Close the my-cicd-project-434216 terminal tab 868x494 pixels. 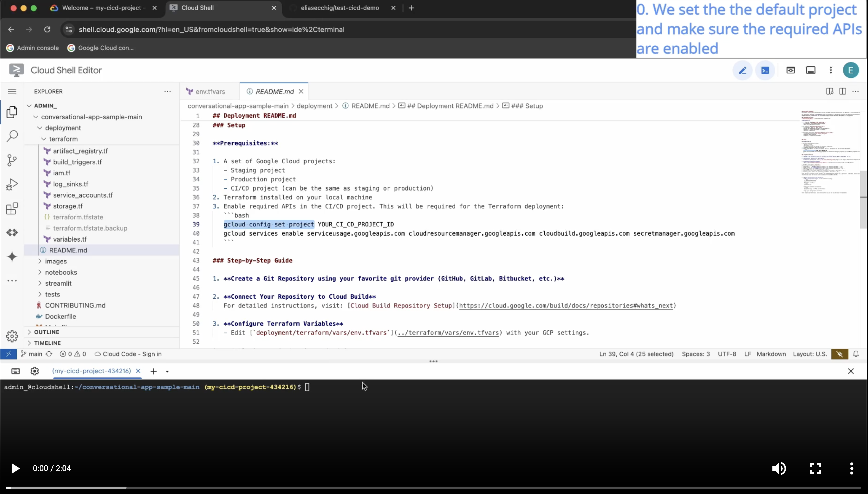138,371
